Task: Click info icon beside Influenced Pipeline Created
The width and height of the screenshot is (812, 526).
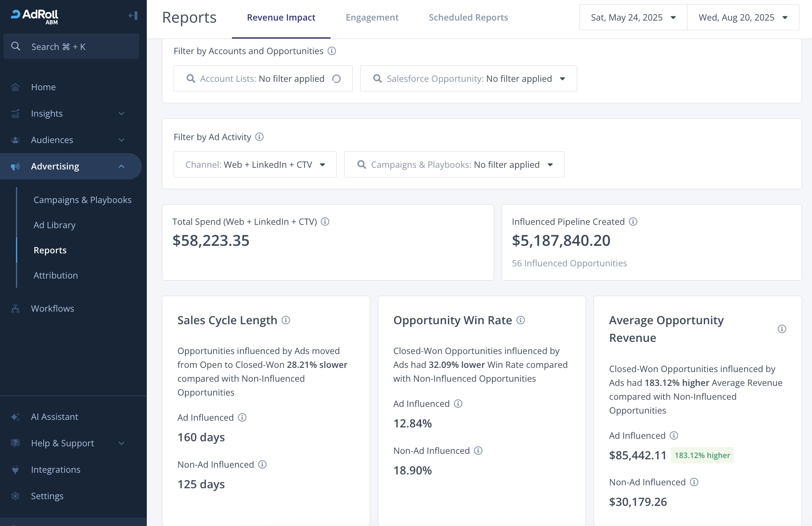Action: pos(633,221)
